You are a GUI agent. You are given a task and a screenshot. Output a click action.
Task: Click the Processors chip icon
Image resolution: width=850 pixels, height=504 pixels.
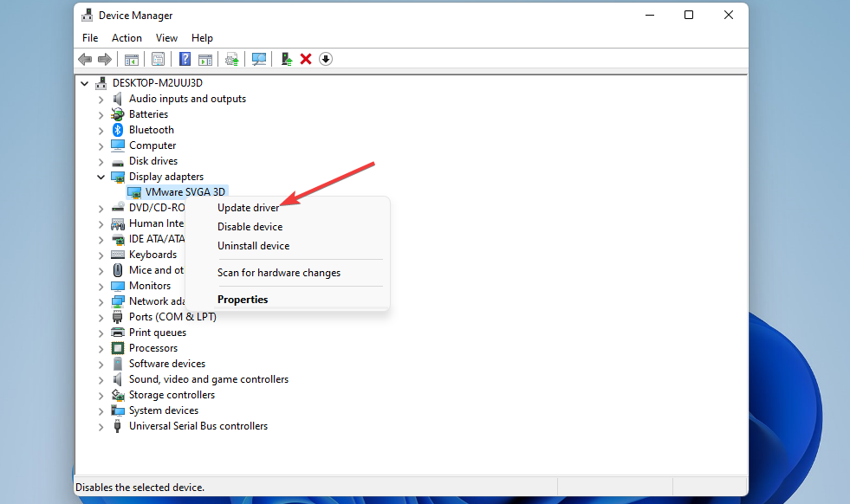pyautogui.click(x=118, y=348)
